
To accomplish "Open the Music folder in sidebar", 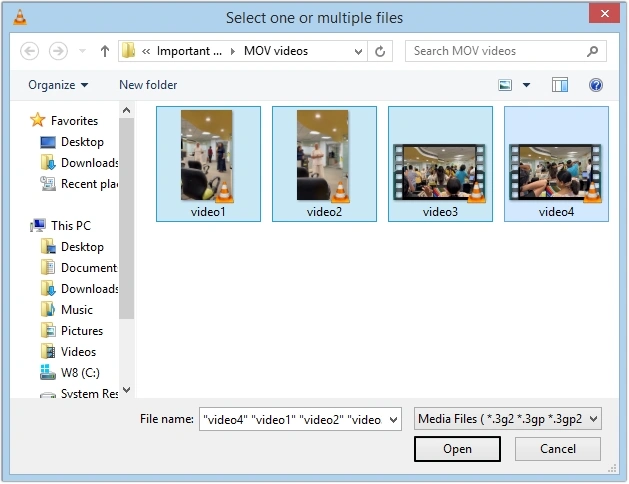I will click(76, 310).
